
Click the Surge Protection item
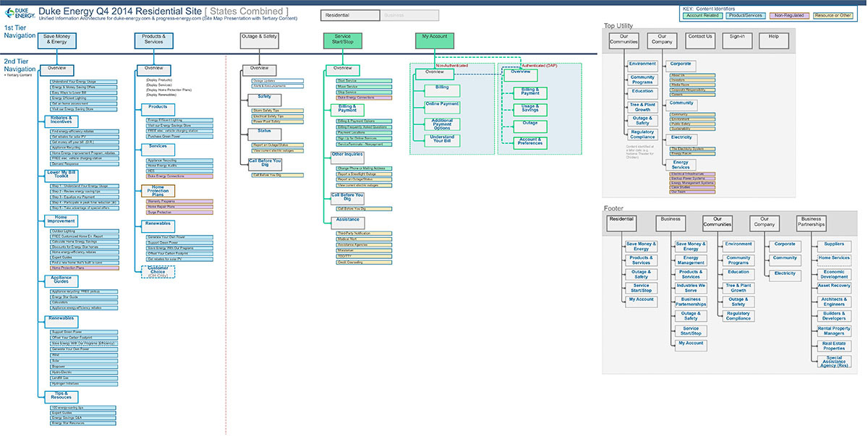click(179, 213)
